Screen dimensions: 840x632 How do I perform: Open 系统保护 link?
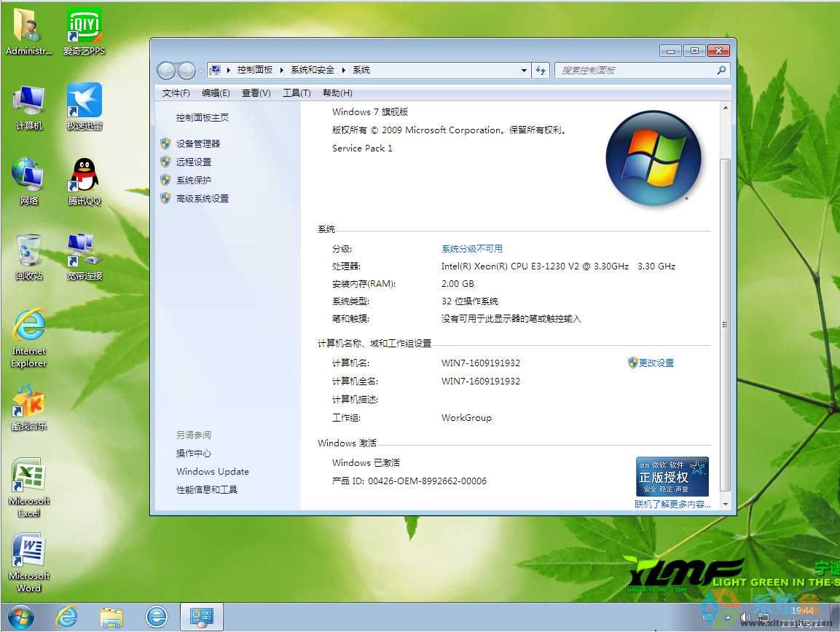193,180
